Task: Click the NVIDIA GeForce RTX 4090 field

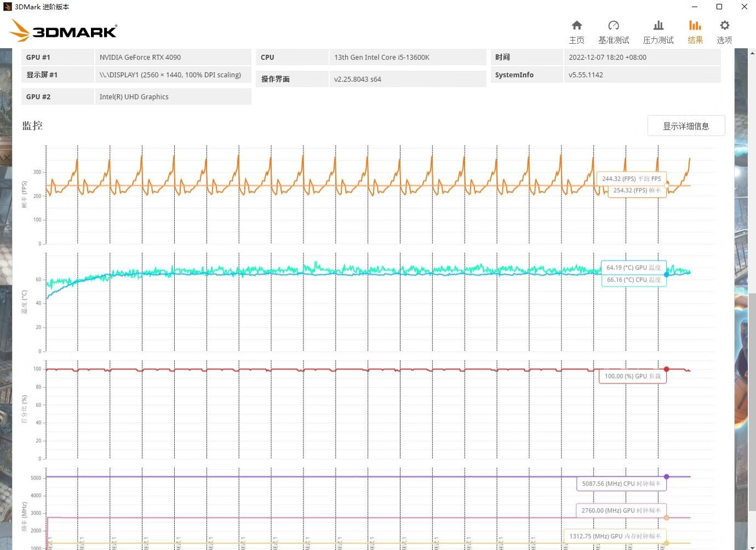Action: (173, 58)
